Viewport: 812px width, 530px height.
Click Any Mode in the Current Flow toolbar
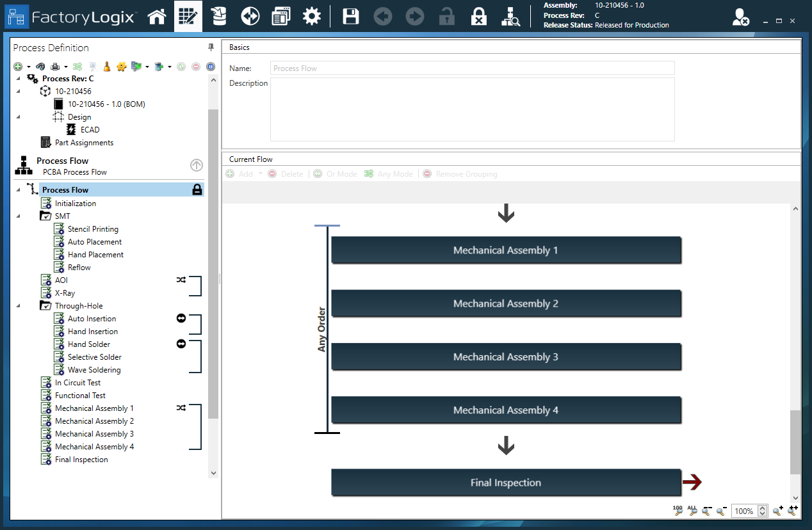(x=388, y=173)
